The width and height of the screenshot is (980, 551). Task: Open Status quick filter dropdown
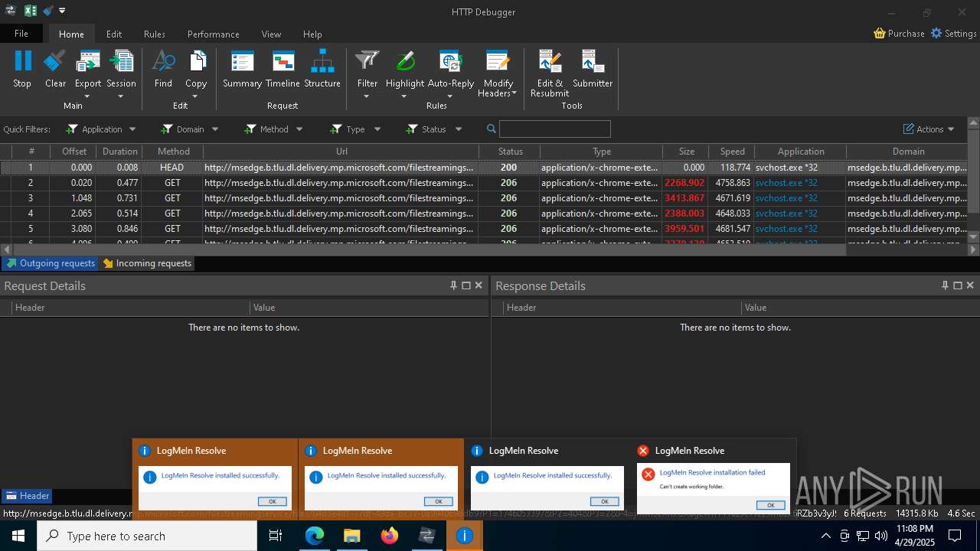pos(459,129)
